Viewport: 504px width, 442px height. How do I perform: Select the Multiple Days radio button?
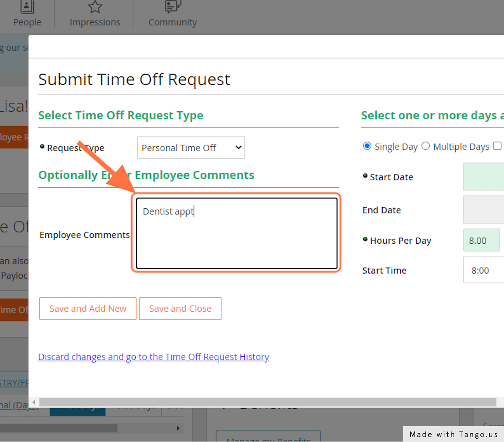click(425, 146)
